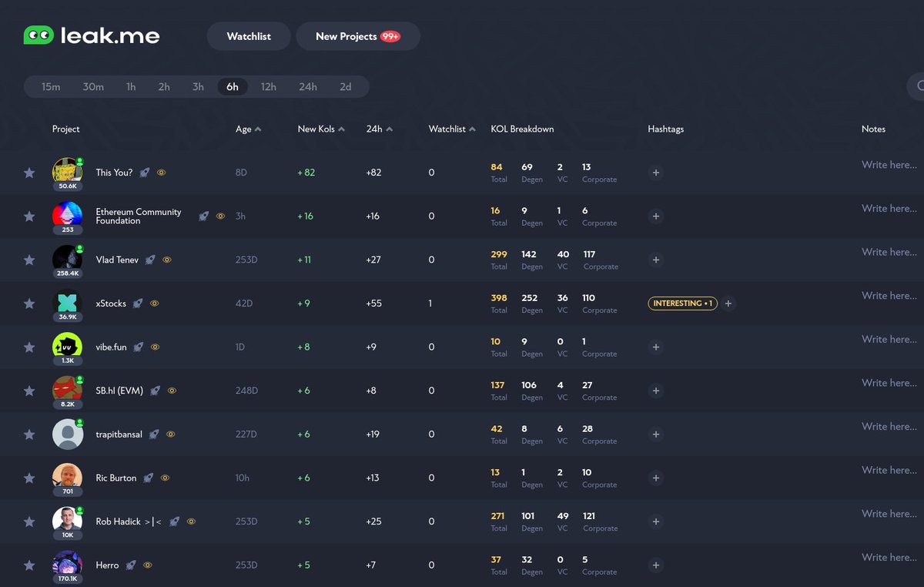This screenshot has width=924, height=587.
Task: Click the rocket icon next to trapitbansal
Action: pos(154,434)
